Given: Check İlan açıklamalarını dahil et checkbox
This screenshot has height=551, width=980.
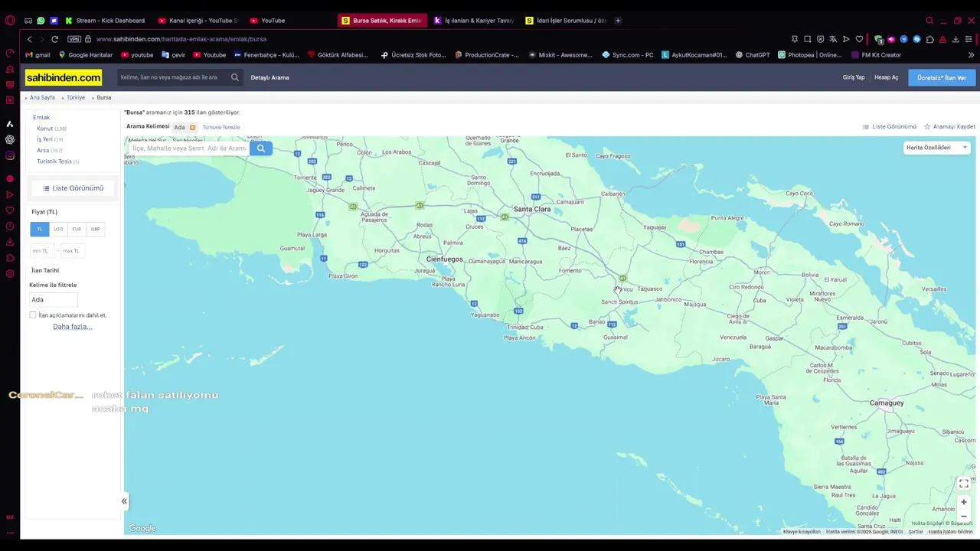Looking at the screenshot, I should coord(33,315).
